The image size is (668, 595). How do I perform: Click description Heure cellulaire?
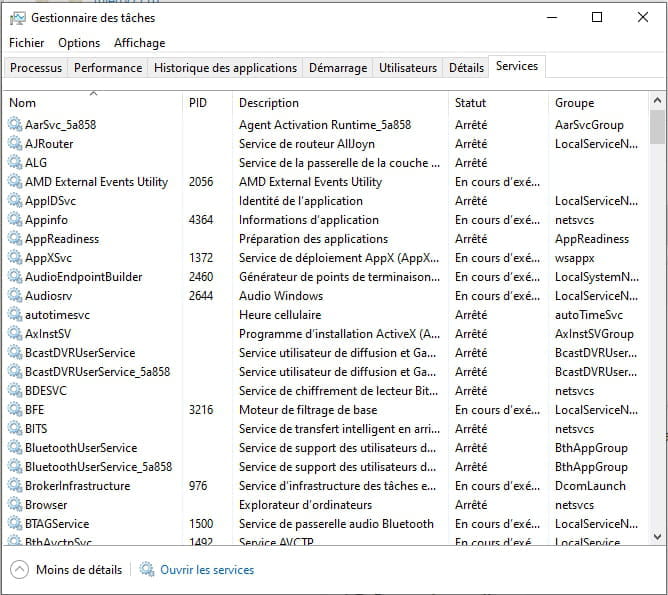pos(280,315)
